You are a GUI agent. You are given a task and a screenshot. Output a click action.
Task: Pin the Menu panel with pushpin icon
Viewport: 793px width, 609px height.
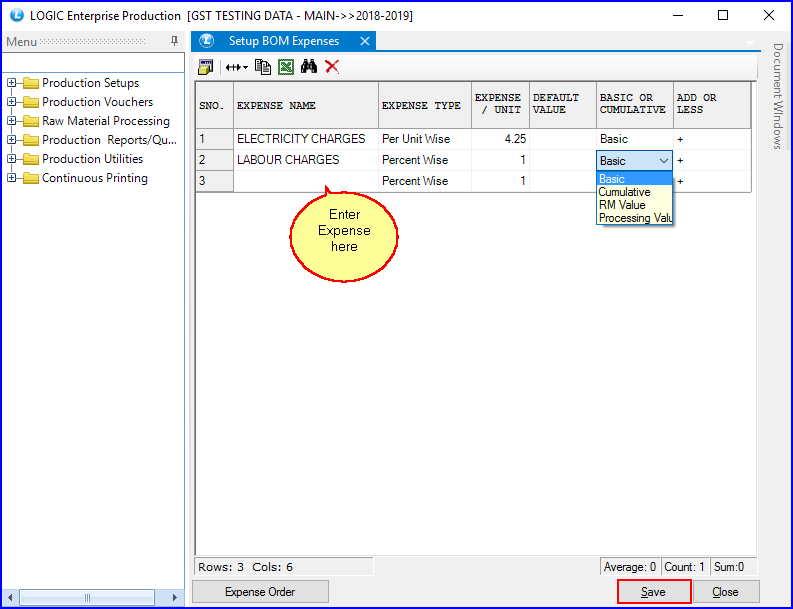pyautogui.click(x=174, y=41)
